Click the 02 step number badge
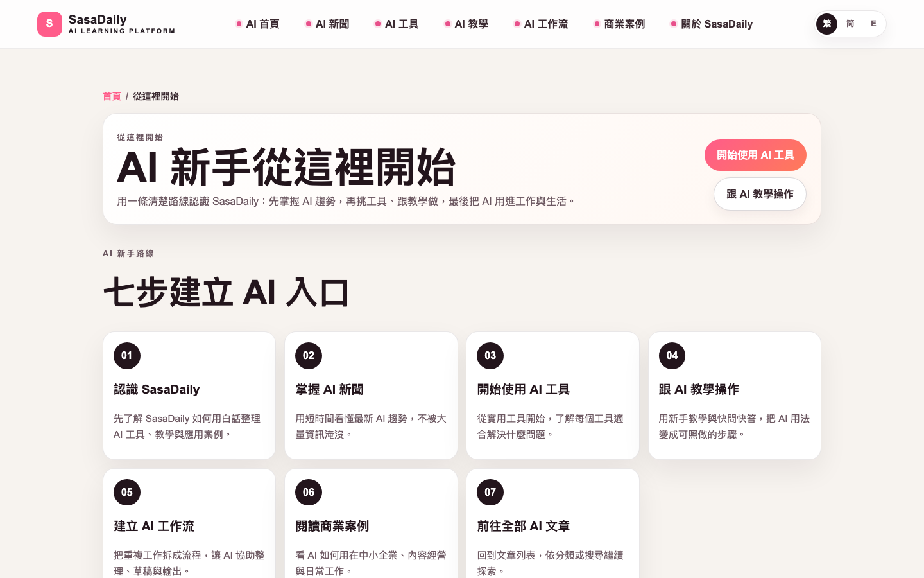The image size is (924, 578). click(x=309, y=356)
